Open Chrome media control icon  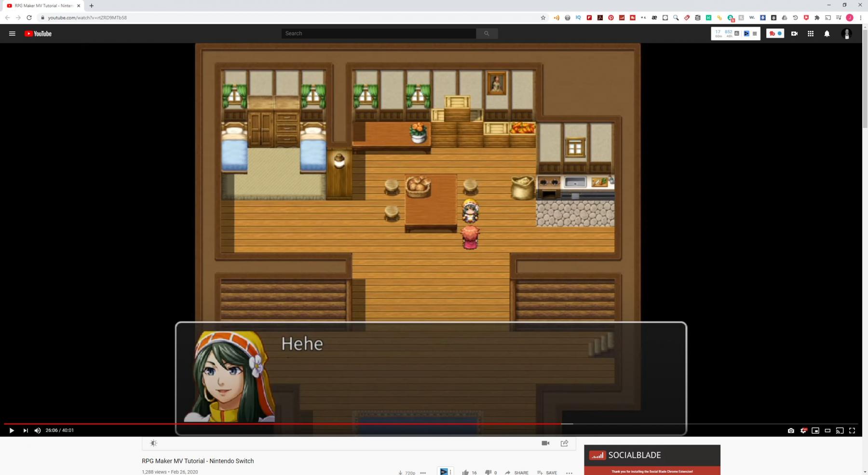click(x=839, y=18)
